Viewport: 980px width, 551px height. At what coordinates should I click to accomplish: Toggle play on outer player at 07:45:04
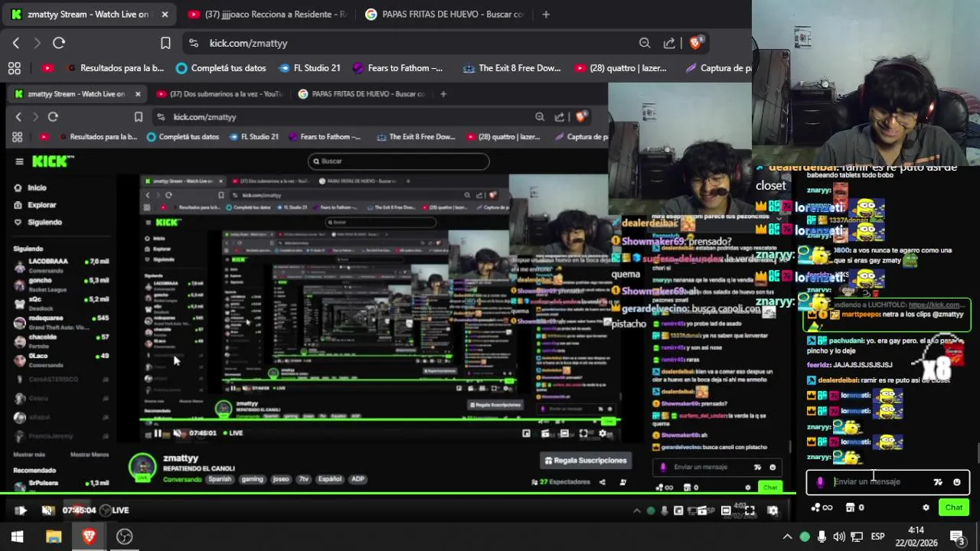click(x=21, y=510)
